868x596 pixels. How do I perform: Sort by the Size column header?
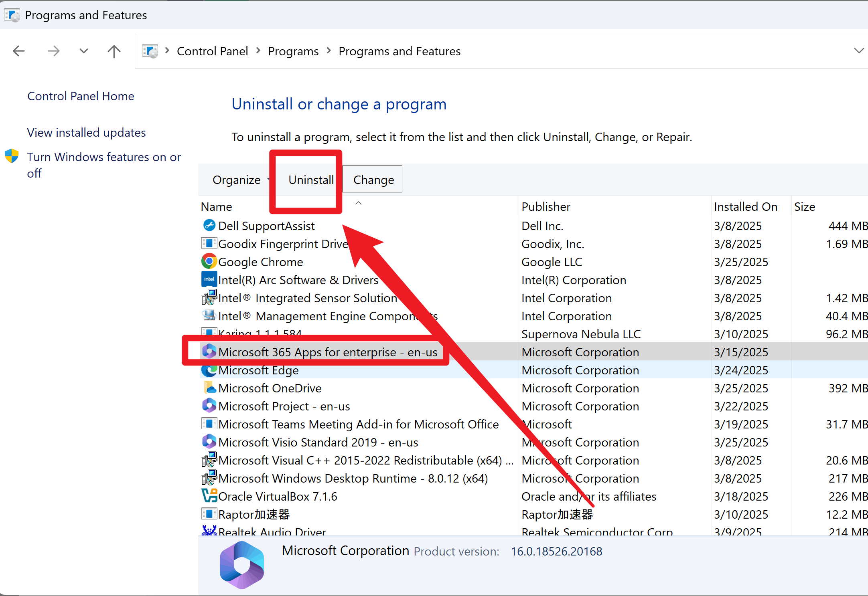pos(829,206)
